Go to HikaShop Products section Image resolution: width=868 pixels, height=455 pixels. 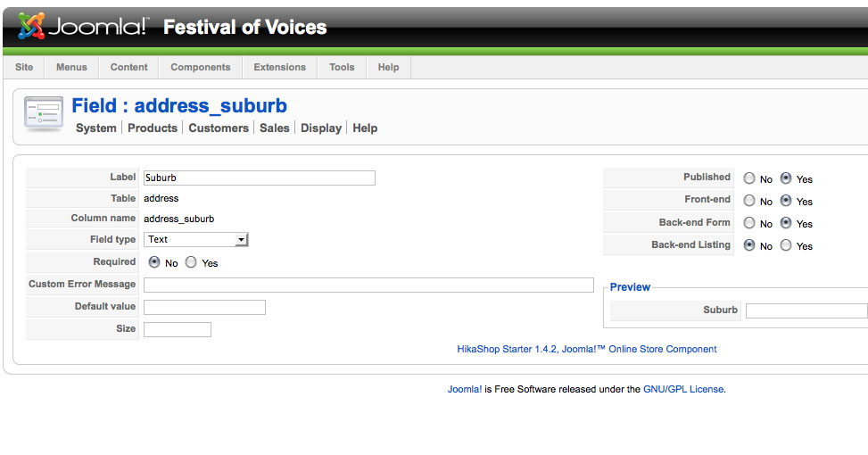pos(153,128)
